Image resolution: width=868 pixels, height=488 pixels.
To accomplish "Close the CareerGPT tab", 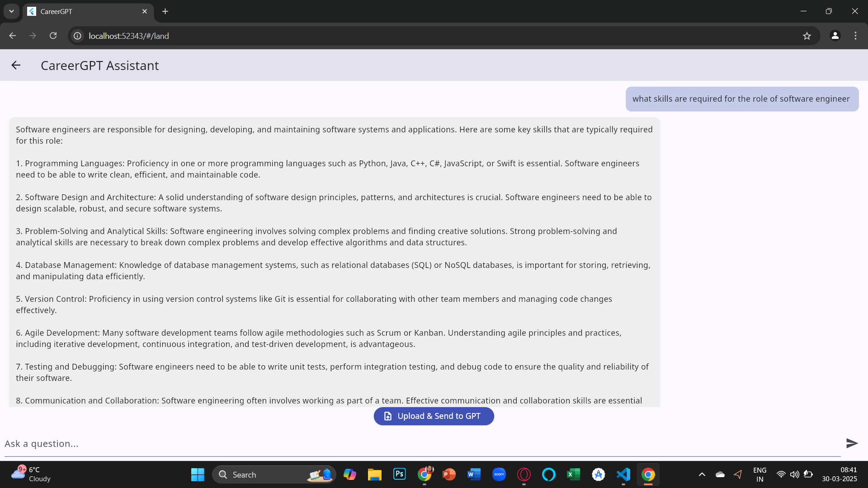I will coord(145,11).
